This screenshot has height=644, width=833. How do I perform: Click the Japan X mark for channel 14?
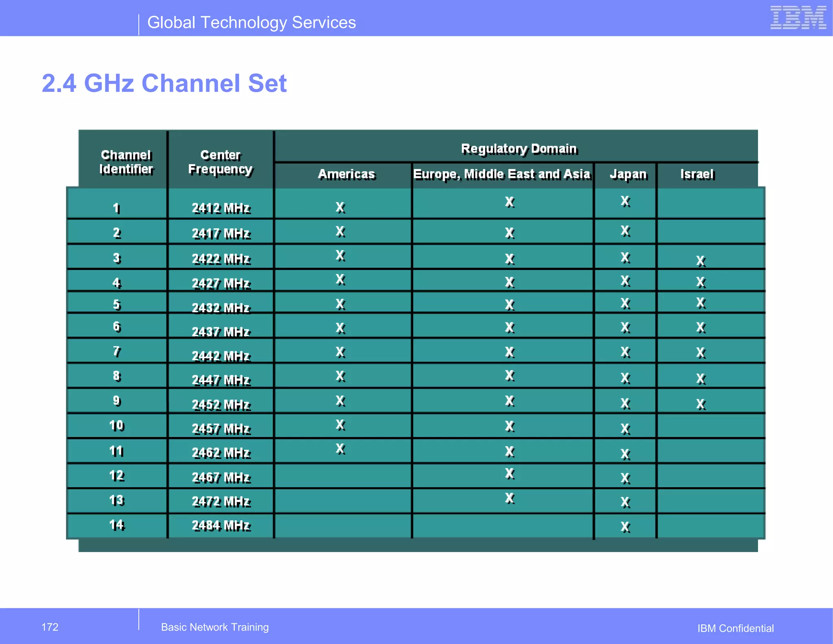coord(626,527)
